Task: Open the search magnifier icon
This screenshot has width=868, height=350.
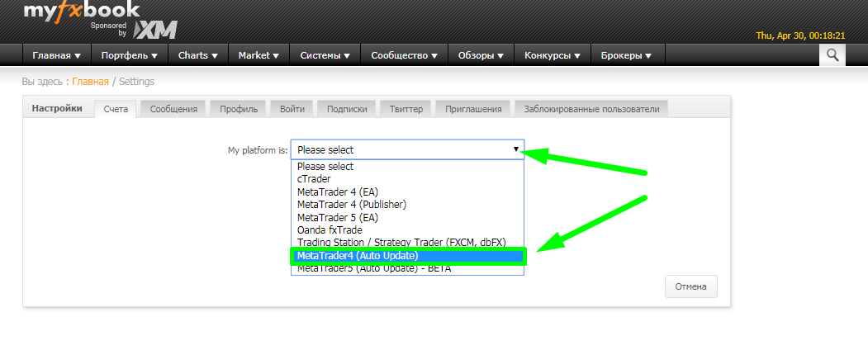Action: pyautogui.click(x=832, y=54)
